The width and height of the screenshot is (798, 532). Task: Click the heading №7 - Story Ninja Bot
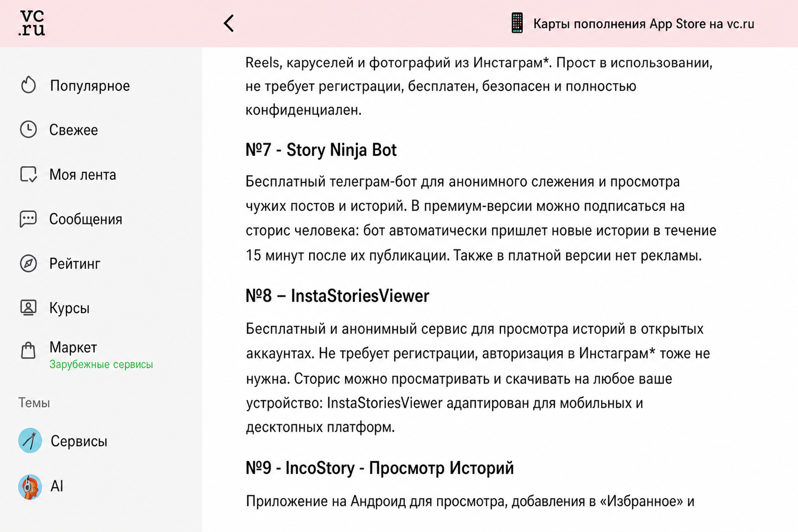(x=321, y=150)
